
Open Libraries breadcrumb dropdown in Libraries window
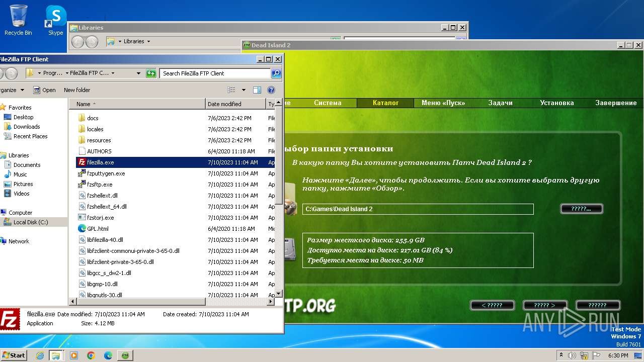148,41
